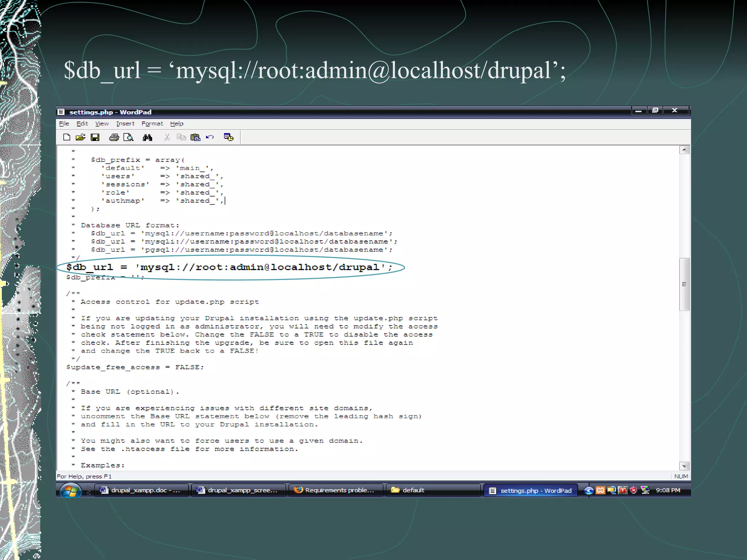Click the Cut scissors icon
The width and height of the screenshot is (747, 560).
167,137
